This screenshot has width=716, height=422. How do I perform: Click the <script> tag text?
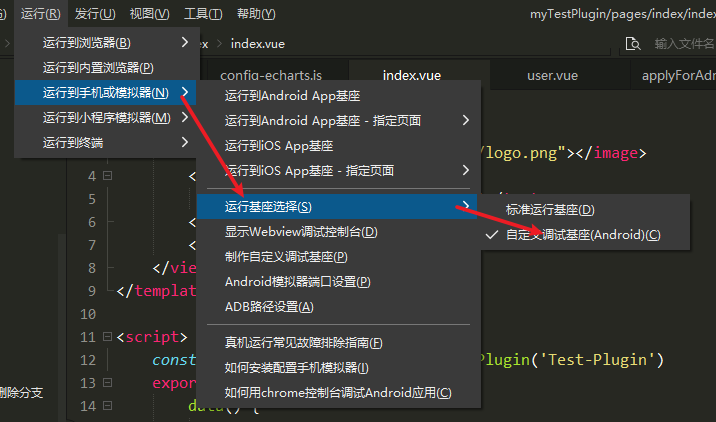click(x=152, y=337)
